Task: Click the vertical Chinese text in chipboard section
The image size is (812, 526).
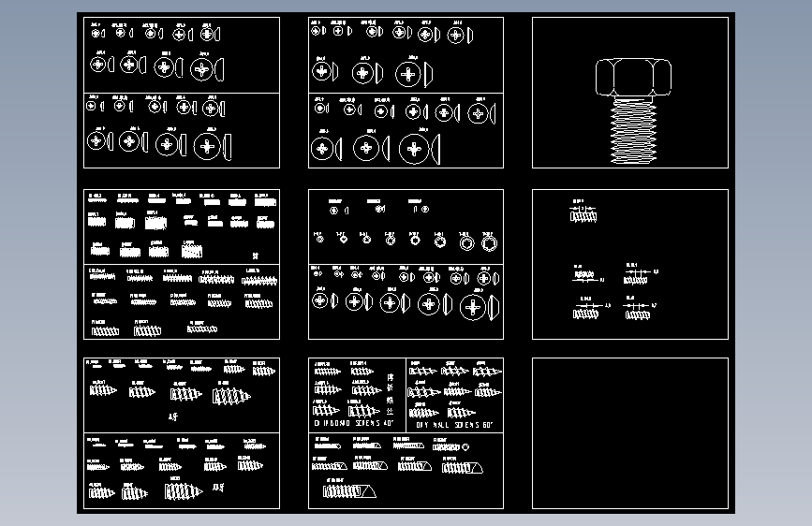Action: pos(390,394)
